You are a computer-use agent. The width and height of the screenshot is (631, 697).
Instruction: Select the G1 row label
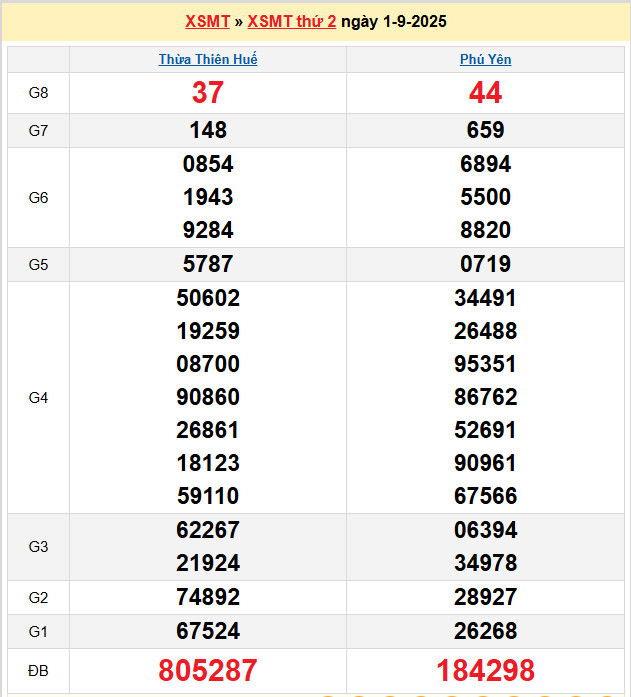tap(38, 631)
